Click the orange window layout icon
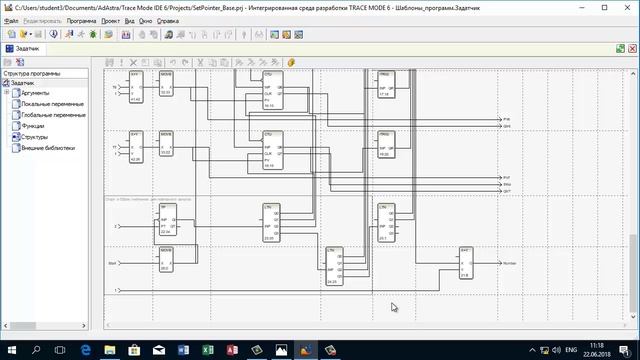Image resolution: width=640 pixels, height=360 pixels. point(287,35)
